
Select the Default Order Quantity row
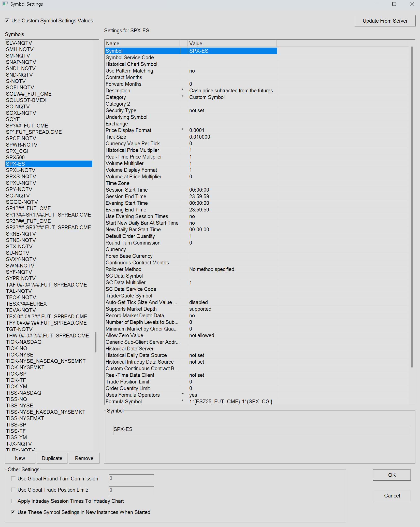click(x=191, y=236)
